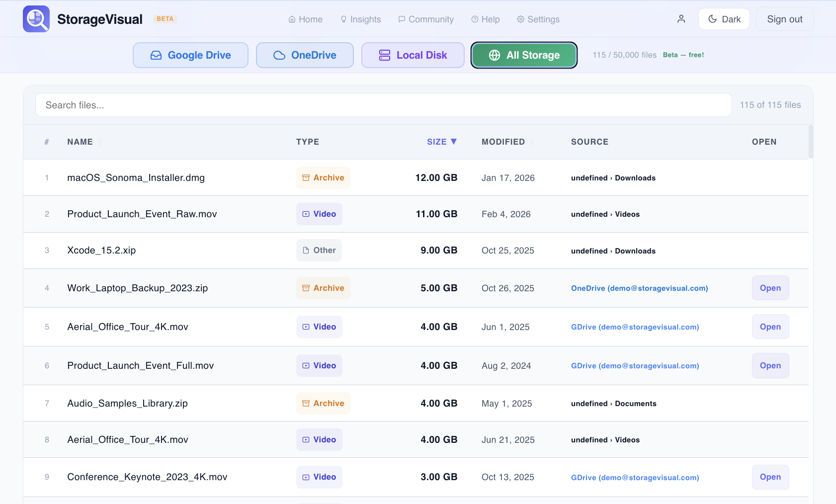Screen dimensions: 836x504
Task: Open the Settings page
Action: [538, 19]
